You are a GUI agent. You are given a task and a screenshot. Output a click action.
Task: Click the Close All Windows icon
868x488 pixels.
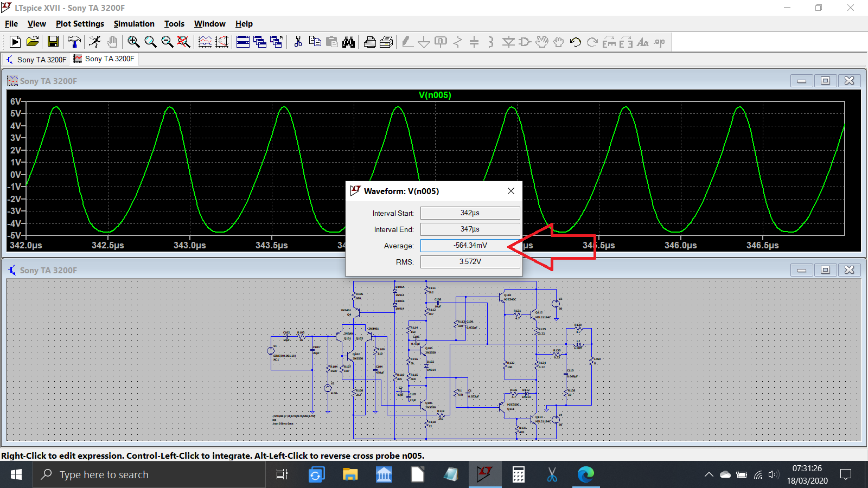tap(277, 42)
